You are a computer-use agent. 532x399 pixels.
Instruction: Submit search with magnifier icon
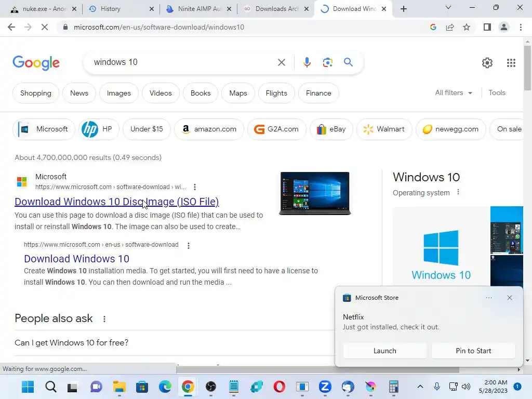(348, 62)
